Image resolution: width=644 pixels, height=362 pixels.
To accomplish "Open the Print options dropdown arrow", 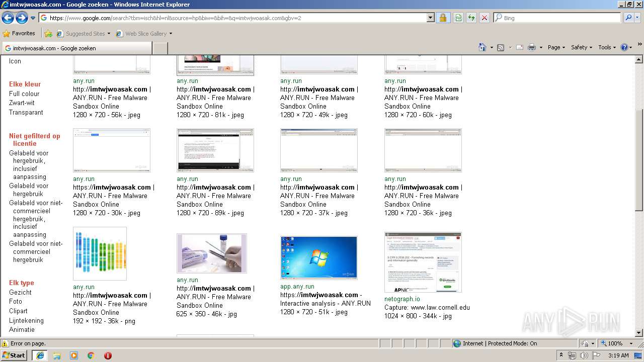I will pyautogui.click(x=541, y=47).
